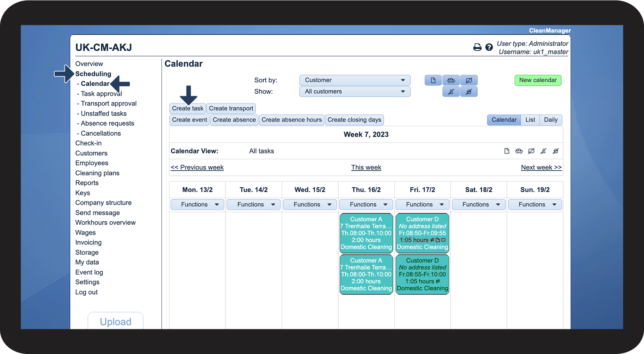Screen dimensions: 644x354
Task: Open help via the question mark icon
Action: tap(489, 47)
